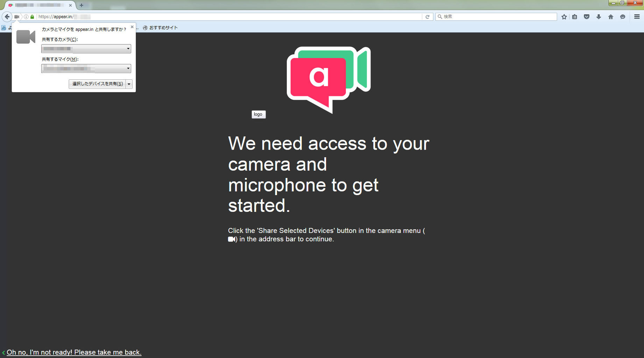644x358 pixels.
Task: Open the bookmarks list icon
Action: pos(575,17)
